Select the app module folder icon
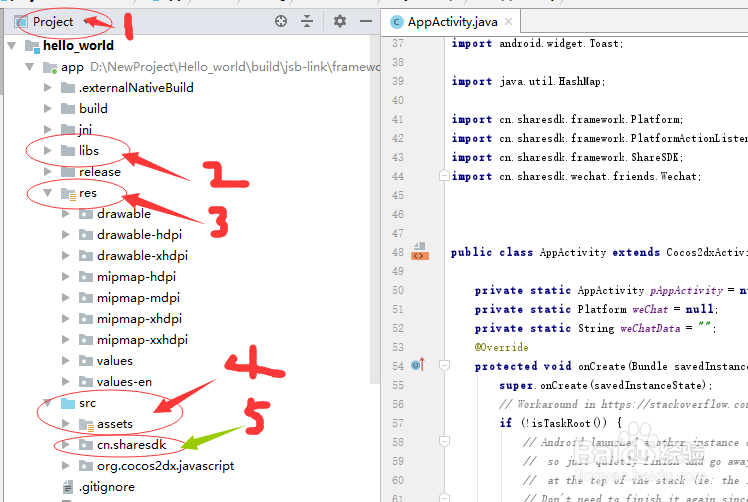 click(50, 67)
